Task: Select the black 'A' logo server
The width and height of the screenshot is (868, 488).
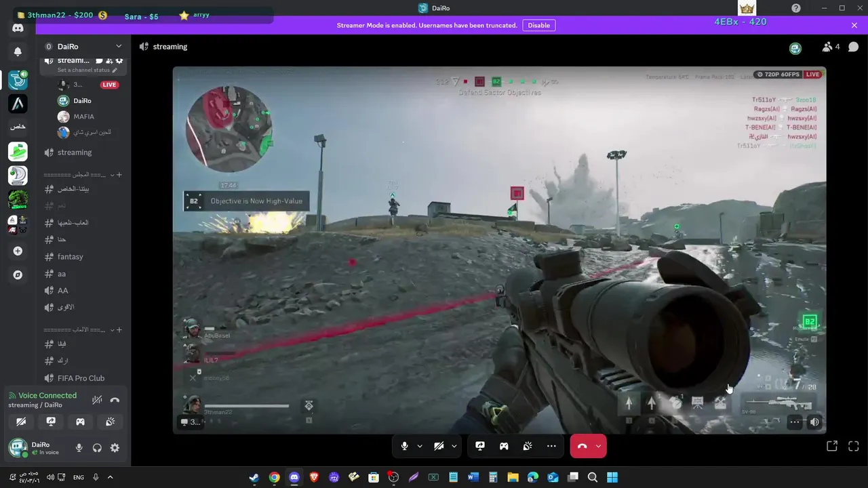Action: 18,104
